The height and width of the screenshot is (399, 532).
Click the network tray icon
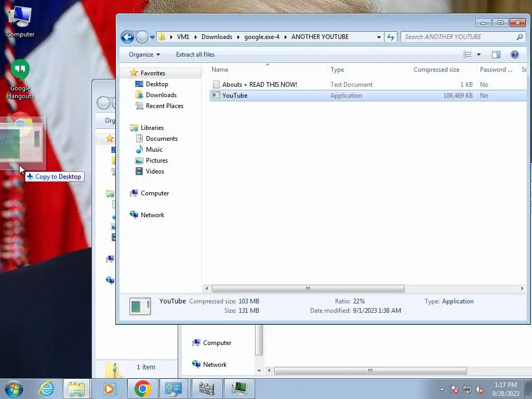(467, 389)
